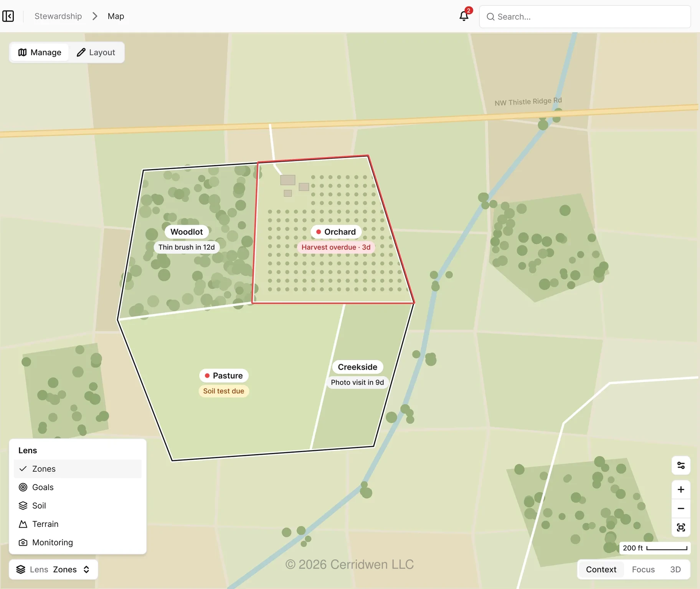Go to the Stewardship breadcrumb

[x=58, y=16]
